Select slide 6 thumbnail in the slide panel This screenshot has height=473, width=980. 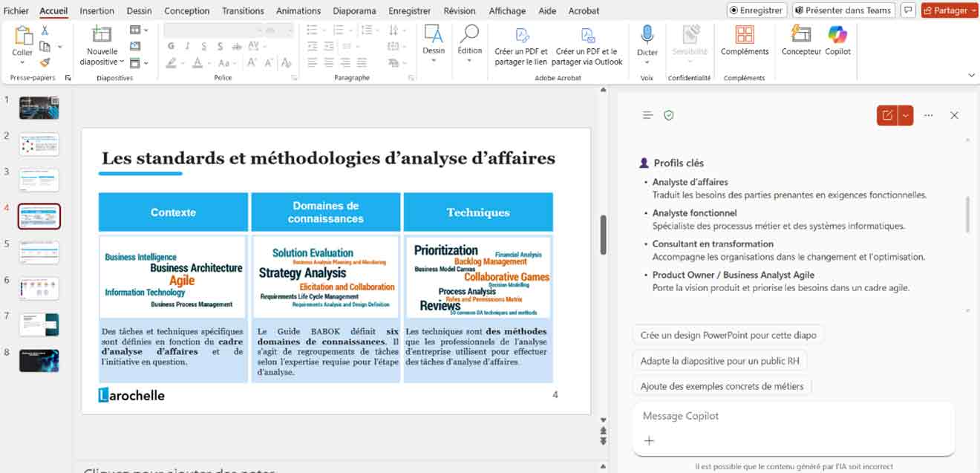click(39, 288)
